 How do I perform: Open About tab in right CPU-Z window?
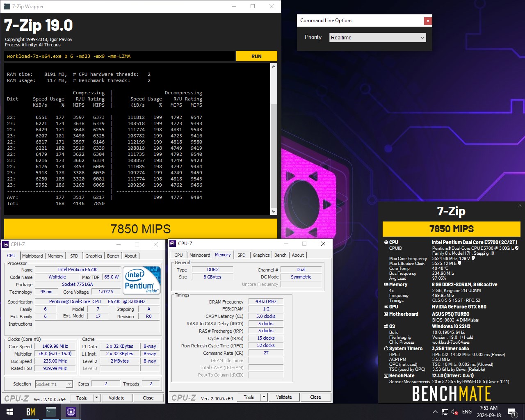coord(298,255)
